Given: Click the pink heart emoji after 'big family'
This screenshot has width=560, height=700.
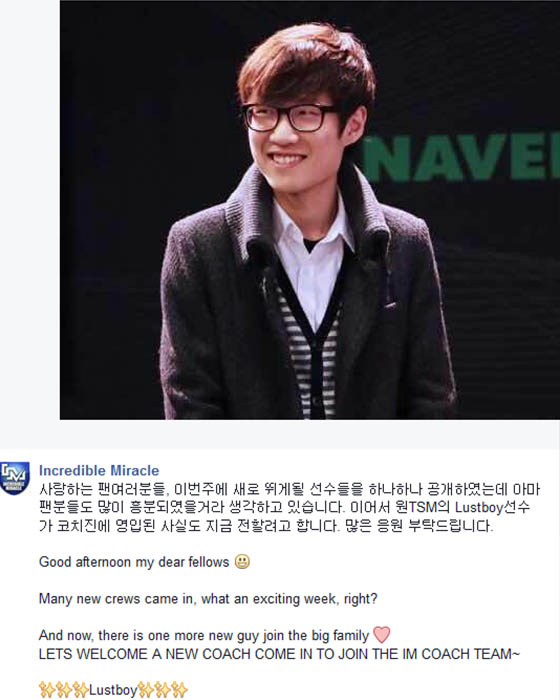Looking at the screenshot, I should pos(382,634).
